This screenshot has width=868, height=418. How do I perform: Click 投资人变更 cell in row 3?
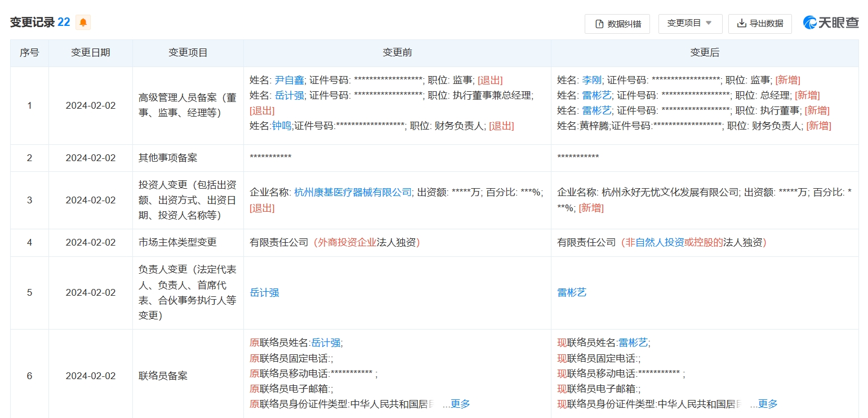(188, 200)
